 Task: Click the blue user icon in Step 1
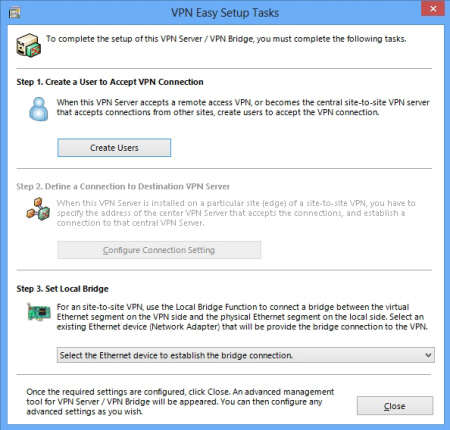click(x=39, y=109)
